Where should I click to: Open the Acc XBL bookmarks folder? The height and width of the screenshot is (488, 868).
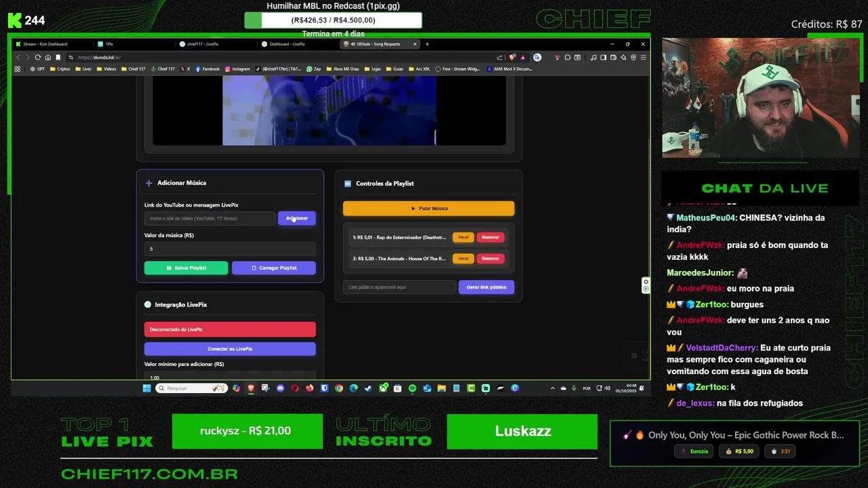(x=419, y=68)
